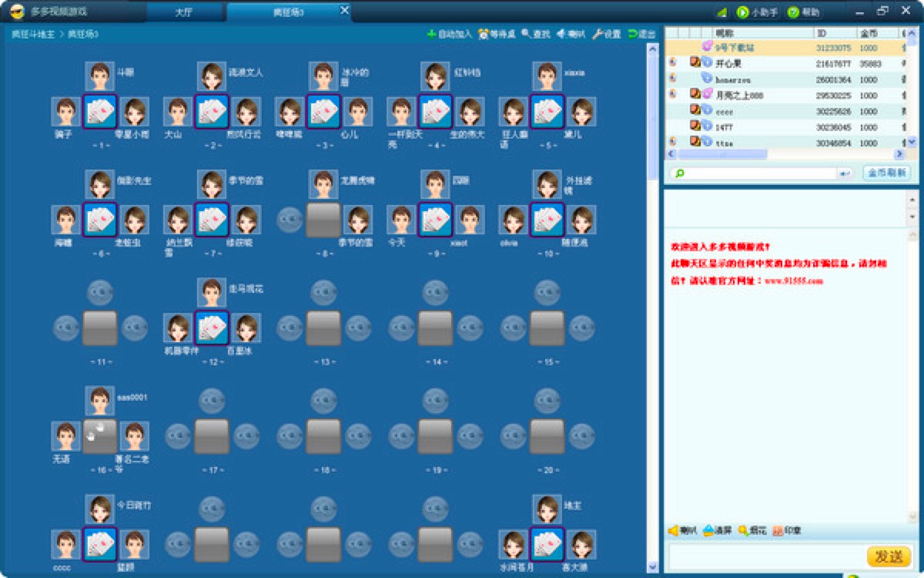924x578 pixels.
Task: Select the 疯狂场3 room tab
Action: tap(288, 12)
